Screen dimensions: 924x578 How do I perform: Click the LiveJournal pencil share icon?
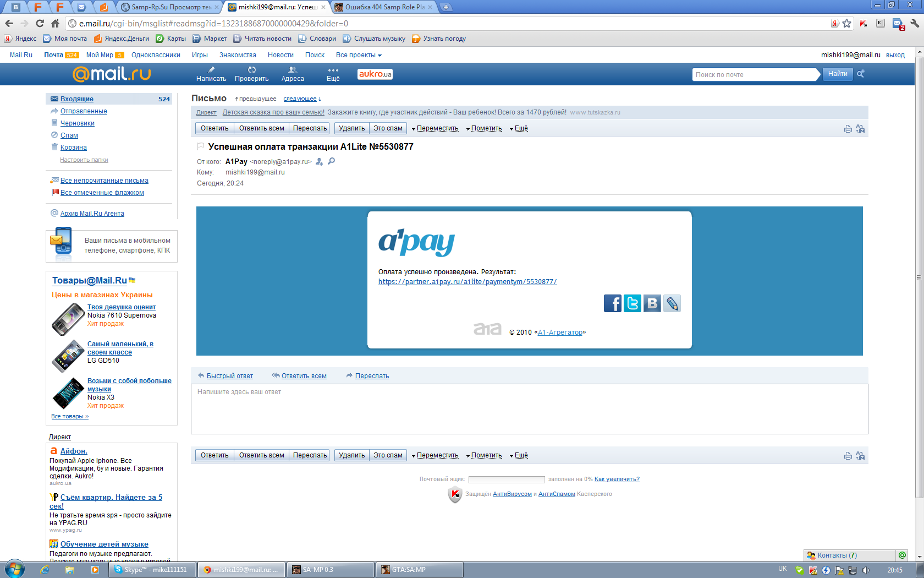coord(672,303)
